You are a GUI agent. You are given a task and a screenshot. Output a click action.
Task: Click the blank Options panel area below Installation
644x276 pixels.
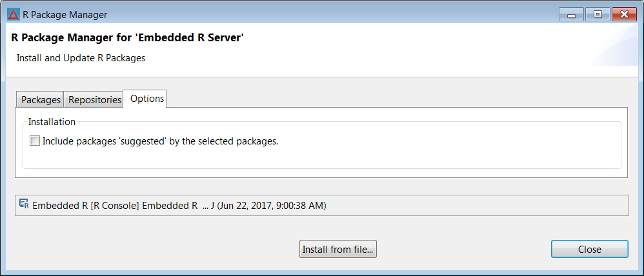coord(321,173)
